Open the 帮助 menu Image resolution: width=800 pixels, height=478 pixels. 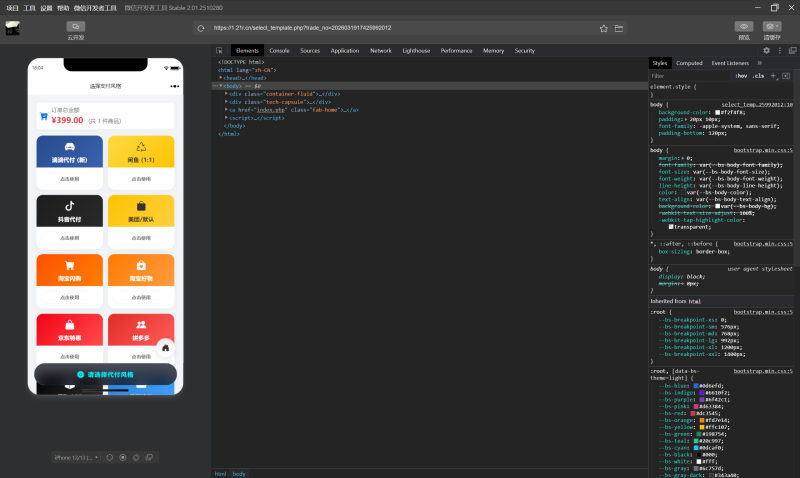click(63, 8)
